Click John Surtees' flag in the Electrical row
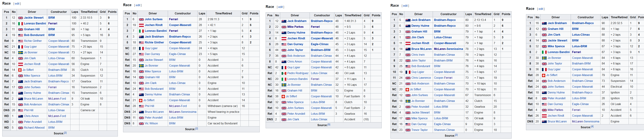The height and width of the screenshot is (140, 644). [x=544, y=87]
